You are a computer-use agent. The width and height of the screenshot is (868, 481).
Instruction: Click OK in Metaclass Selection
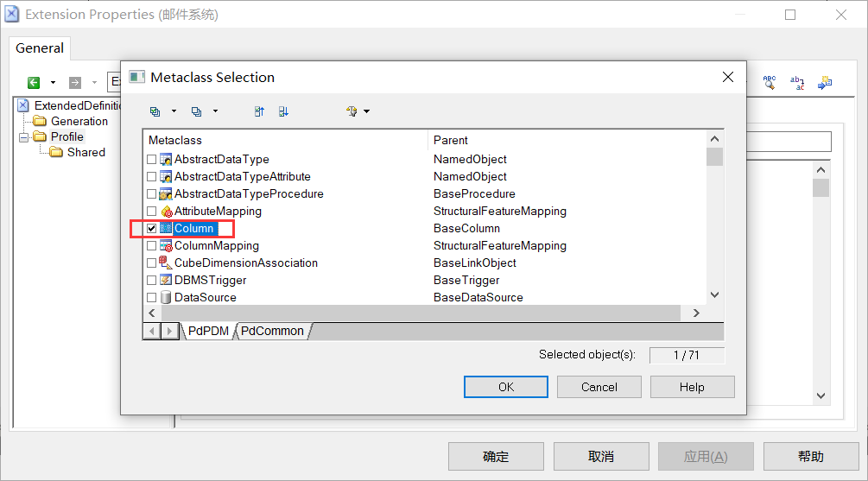coord(506,387)
